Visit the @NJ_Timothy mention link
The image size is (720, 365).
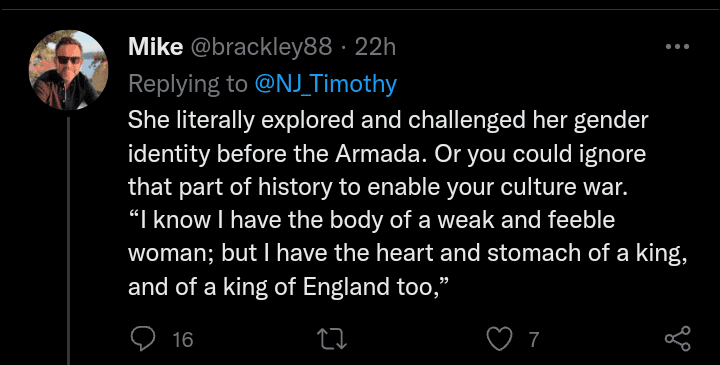[326, 84]
